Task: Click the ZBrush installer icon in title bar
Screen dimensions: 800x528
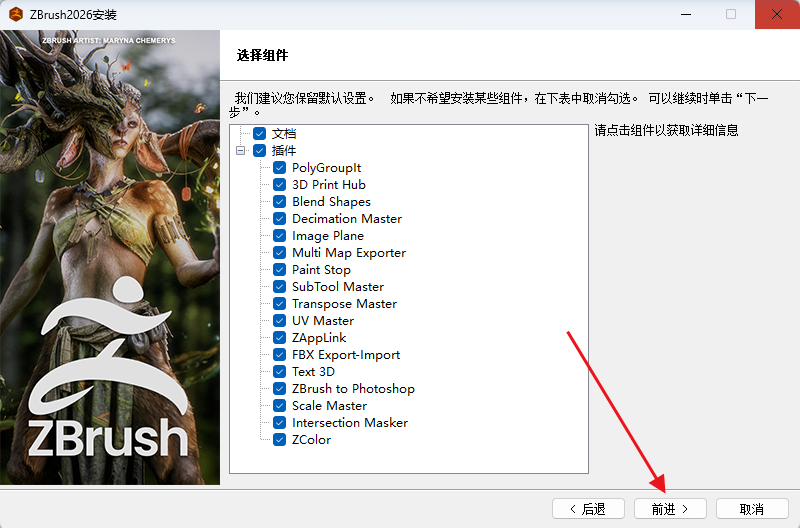Action: pyautogui.click(x=16, y=14)
